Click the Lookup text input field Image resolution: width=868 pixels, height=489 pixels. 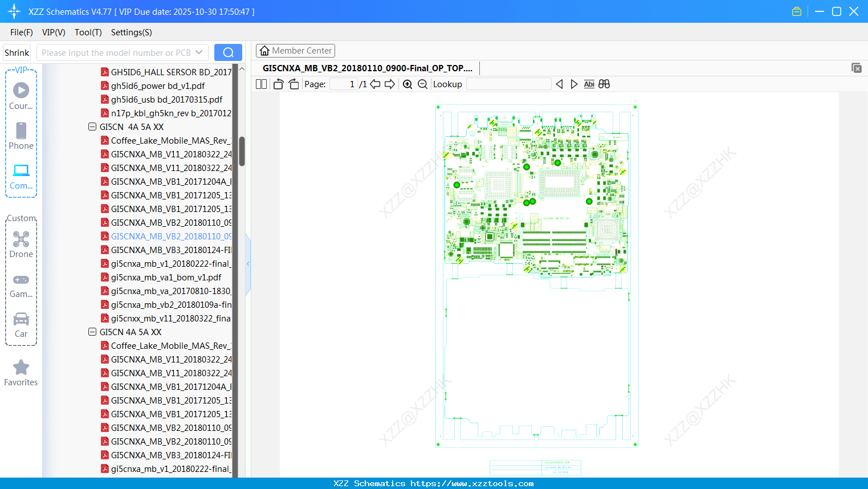508,84
